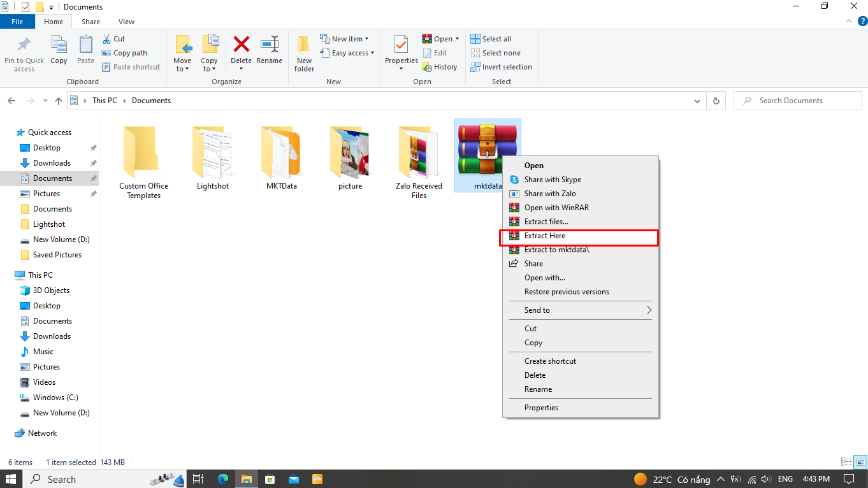Switch to the View ribbon tab

pyautogui.click(x=126, y=22)
